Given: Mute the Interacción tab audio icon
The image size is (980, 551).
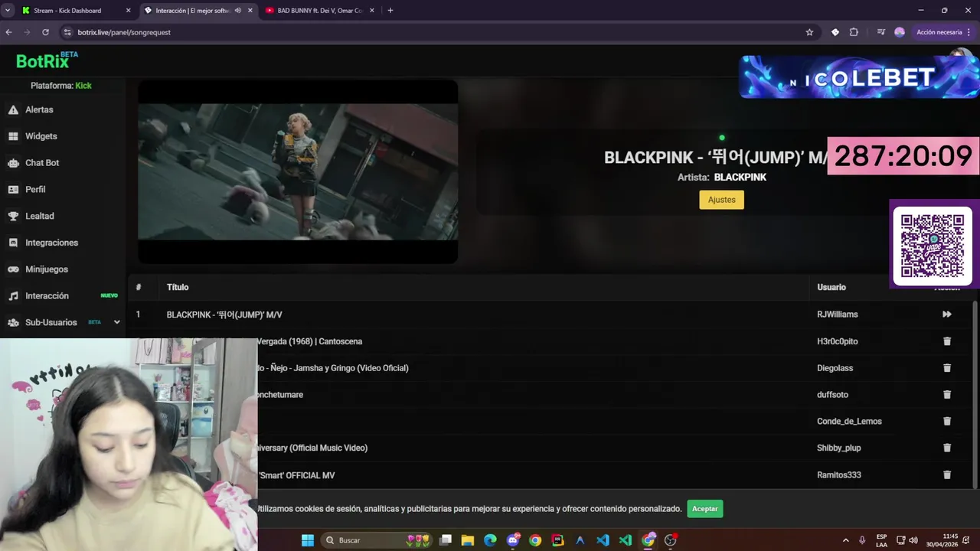Looking at the screenshot, I should [x=238, y=11].
